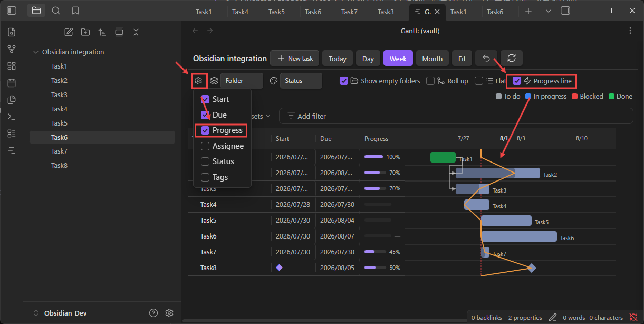Click the undo arrow button
644x324 pixels.
coord(486,58)
